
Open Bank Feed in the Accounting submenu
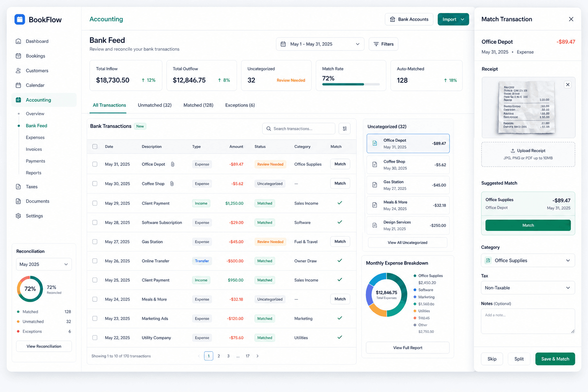[36, 126]
